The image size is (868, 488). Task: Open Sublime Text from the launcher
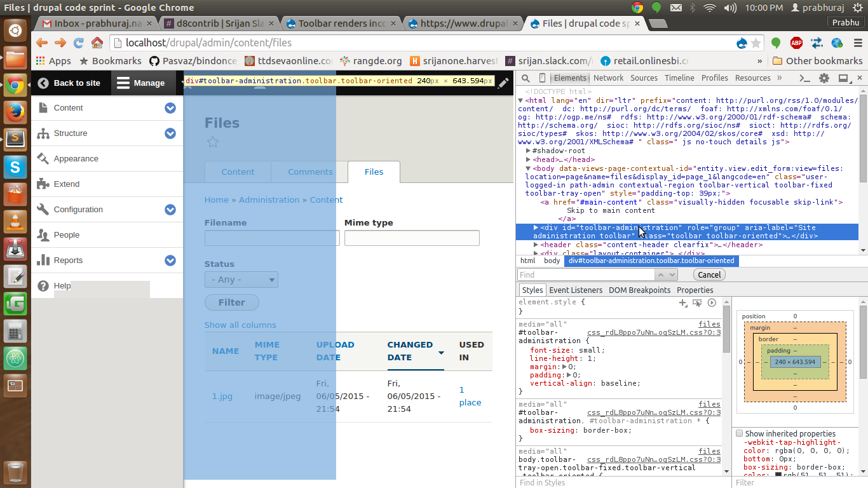click(15, 139)
